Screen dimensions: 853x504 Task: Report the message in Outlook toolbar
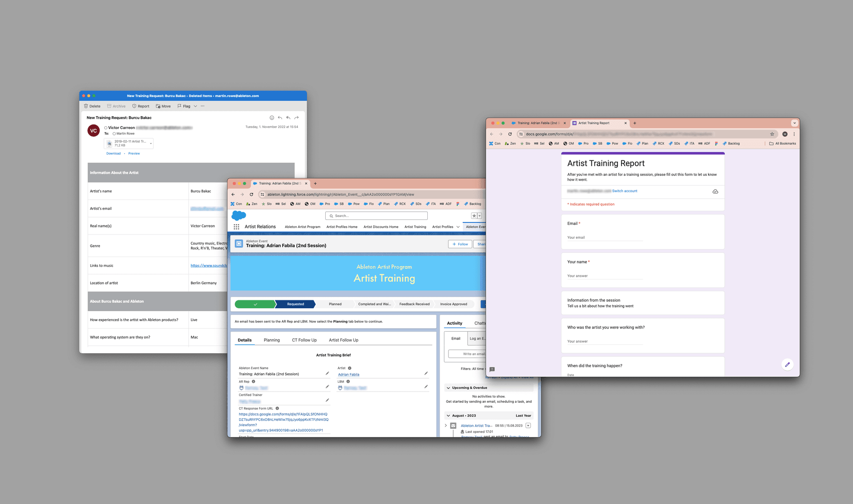pos(141,106)
